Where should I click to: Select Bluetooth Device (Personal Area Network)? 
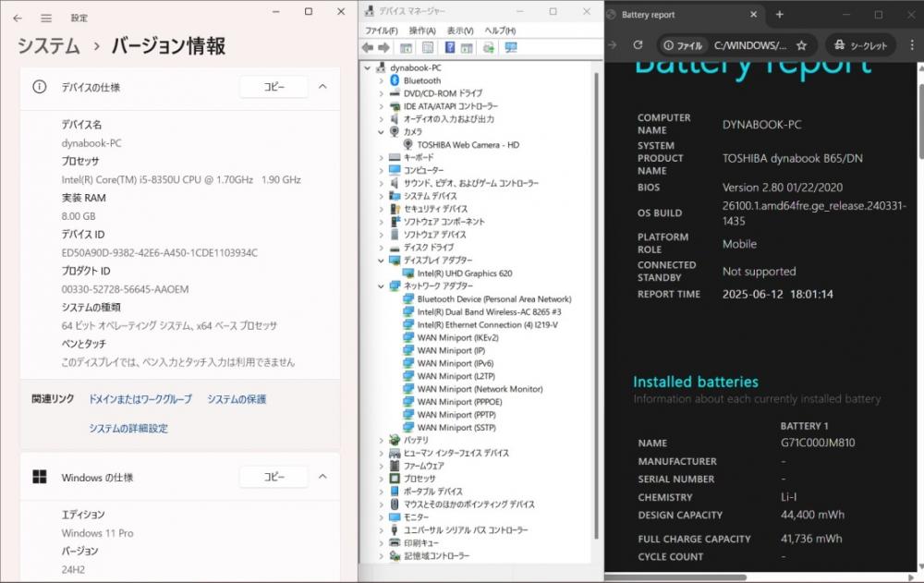click(493, 299)
